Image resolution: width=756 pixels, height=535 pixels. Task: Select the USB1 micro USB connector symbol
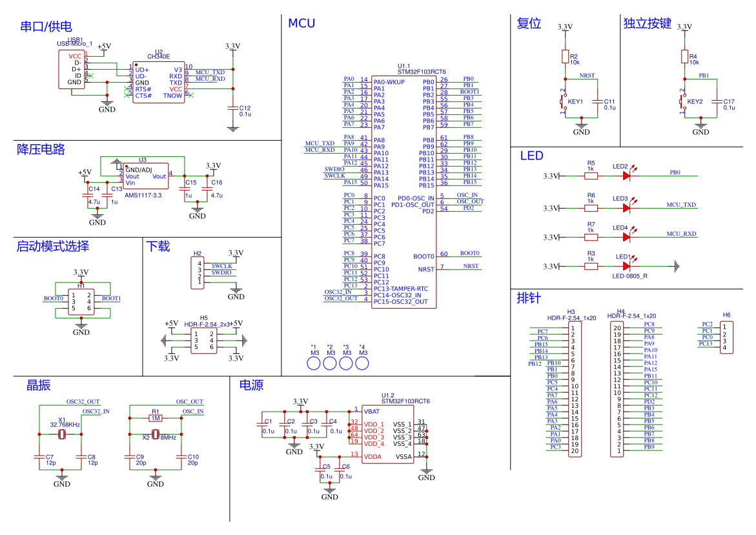click(x=72, y=70)
